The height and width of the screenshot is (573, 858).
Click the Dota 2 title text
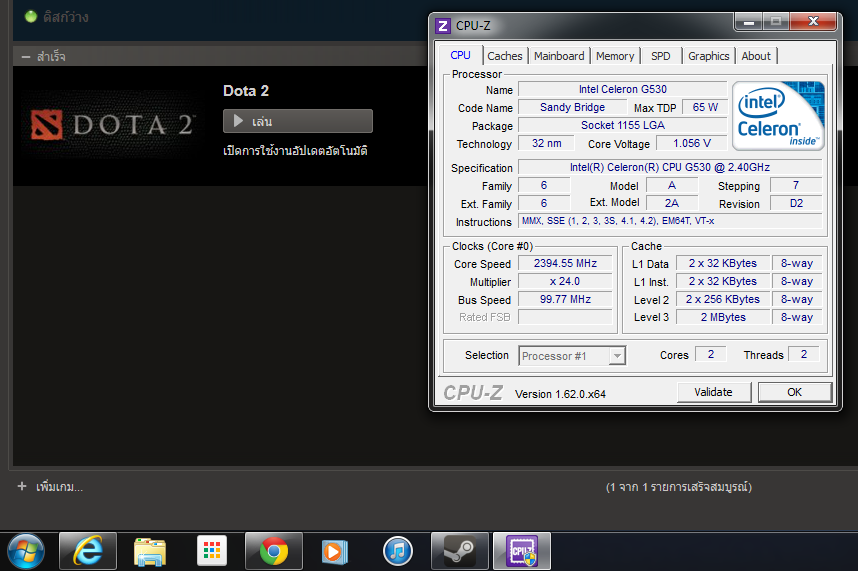[246, 91]
